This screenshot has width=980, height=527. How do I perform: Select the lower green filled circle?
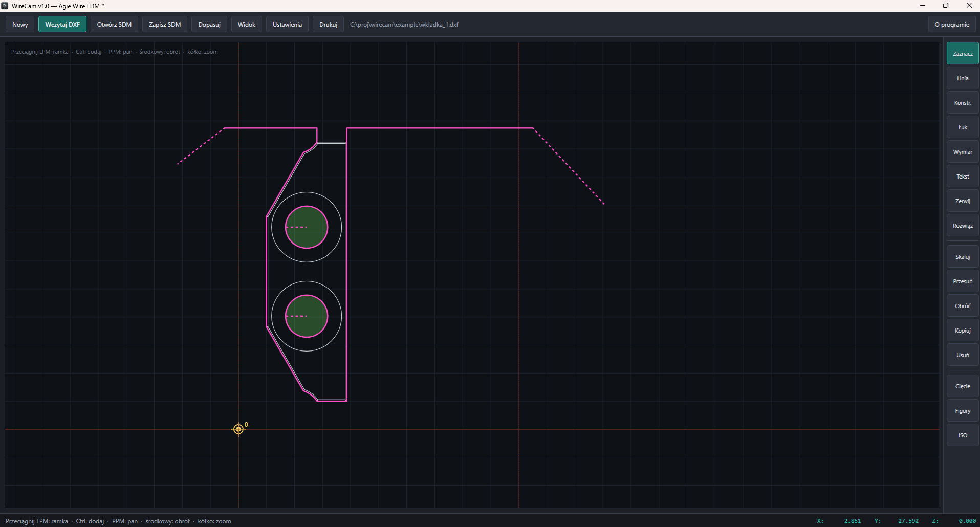point(307,316)
